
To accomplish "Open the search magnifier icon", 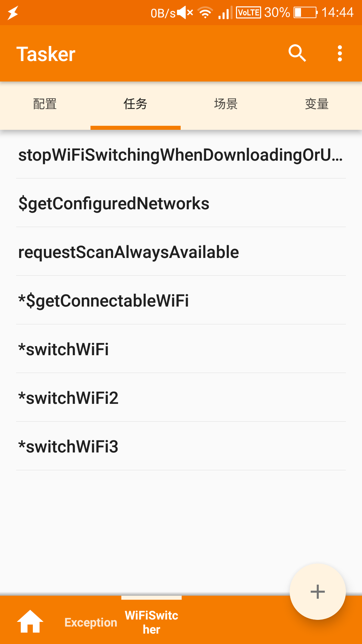I will point(297,53).
